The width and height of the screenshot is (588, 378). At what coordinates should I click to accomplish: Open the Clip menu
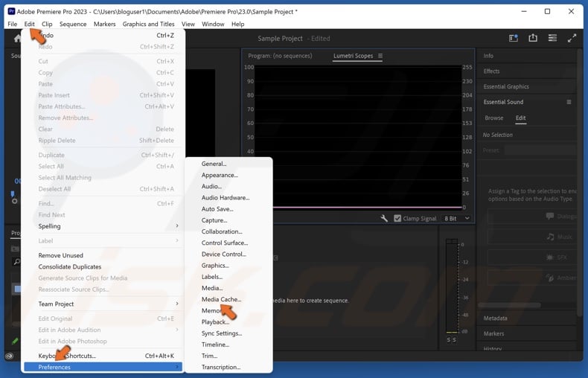click(47, 24)
